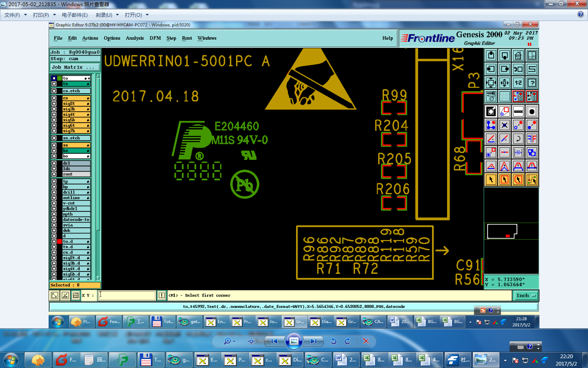Toggle the checkbox for layer bs
Viewport: 588px width, 368px height.
54,151
